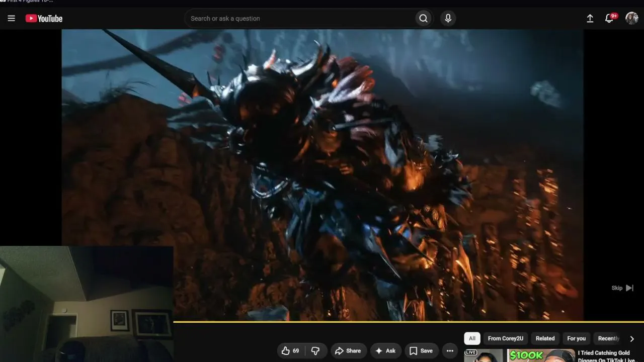The height and width of the screenshot is (362, 644).
Task: Like the video with 69 likes
Action: (x=290, y=351)
